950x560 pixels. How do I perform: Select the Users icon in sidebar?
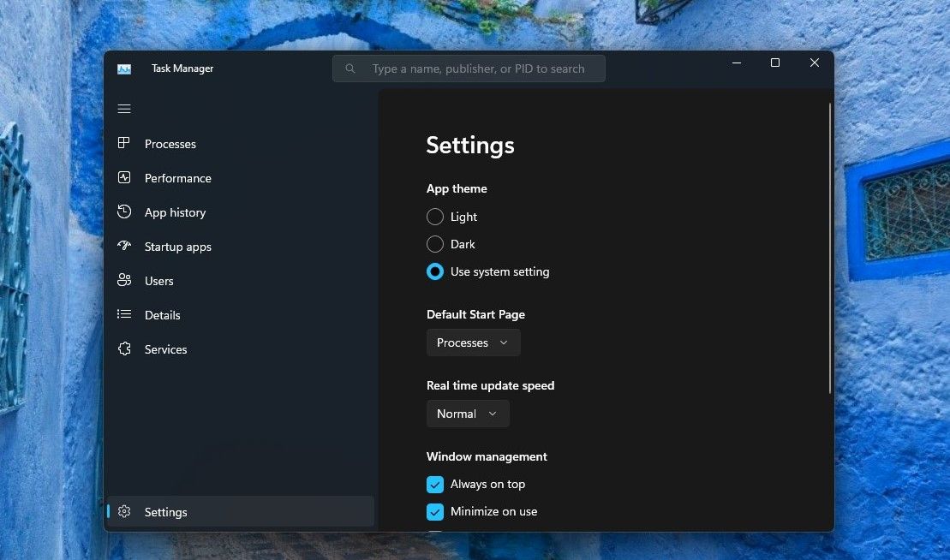coord(124,280)
